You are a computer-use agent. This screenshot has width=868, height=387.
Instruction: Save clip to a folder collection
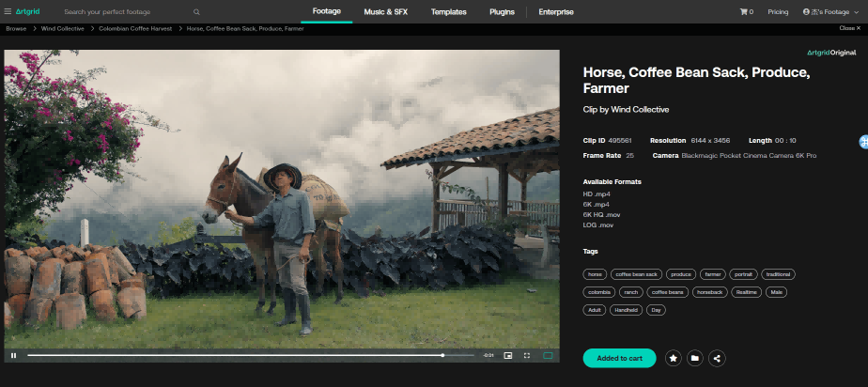tap(695, 358)
